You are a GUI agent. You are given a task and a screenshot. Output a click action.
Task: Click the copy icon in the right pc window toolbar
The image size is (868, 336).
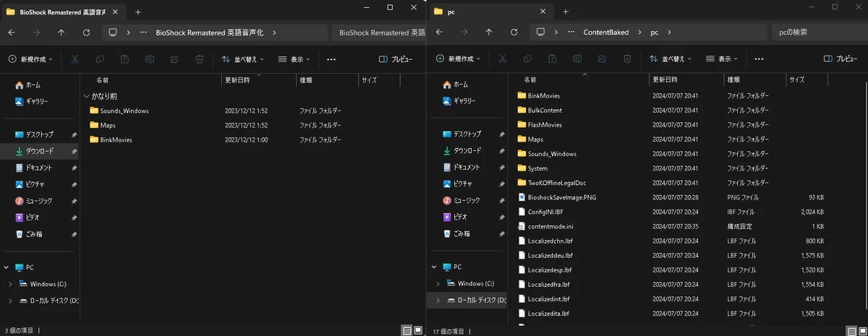click(529, 59)
